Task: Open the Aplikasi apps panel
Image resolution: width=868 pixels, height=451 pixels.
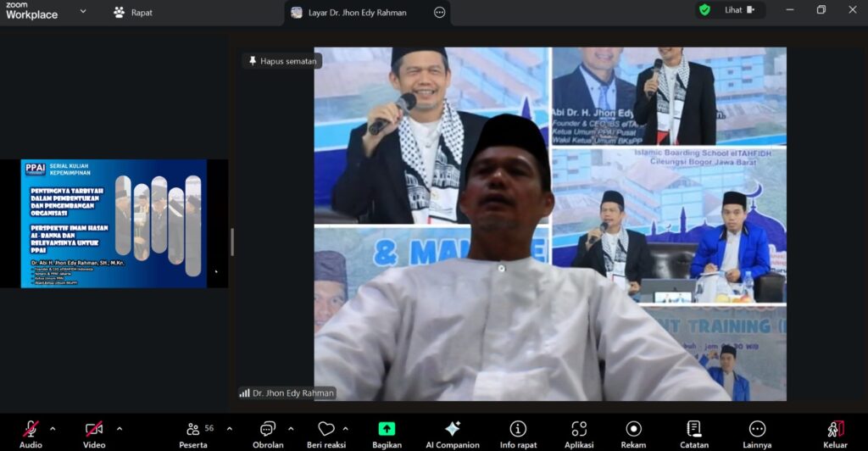Action: (x=579, y=434)
